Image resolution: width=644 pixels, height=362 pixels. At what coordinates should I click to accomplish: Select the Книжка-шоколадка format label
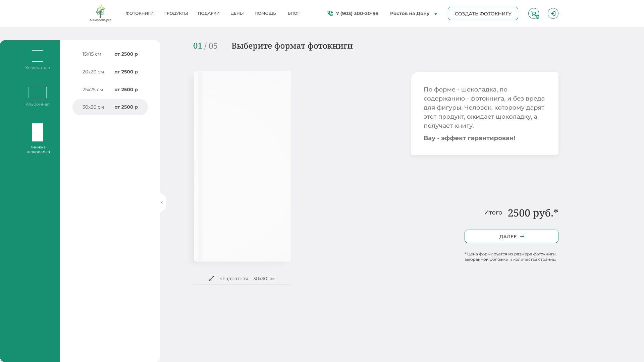click(38, 149)
